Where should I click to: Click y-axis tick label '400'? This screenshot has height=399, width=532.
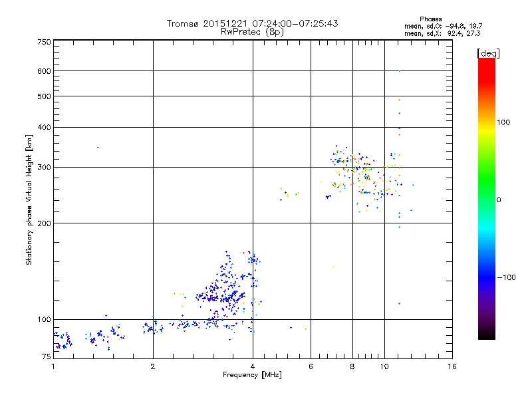click(x=44, y=127)
